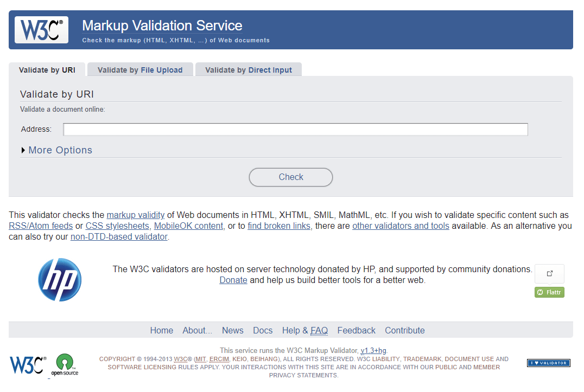
Task: Click the Validate by URI heading
Action: click(x=57, y=94)
